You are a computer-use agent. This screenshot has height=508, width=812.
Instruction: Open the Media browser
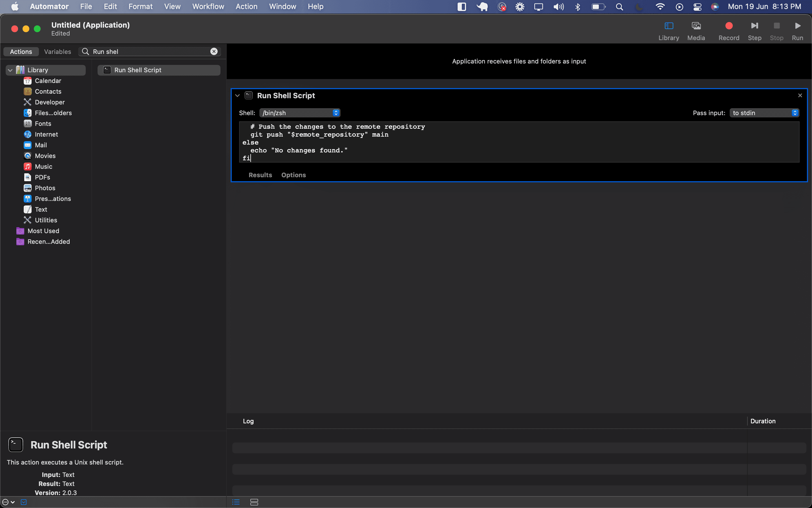pos(696,31)
